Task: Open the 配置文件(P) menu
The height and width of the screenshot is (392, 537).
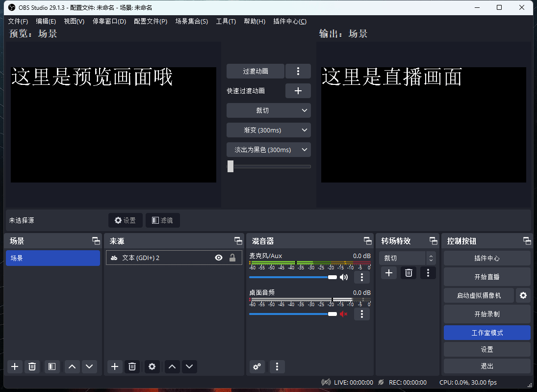Action: pos(151,21)
